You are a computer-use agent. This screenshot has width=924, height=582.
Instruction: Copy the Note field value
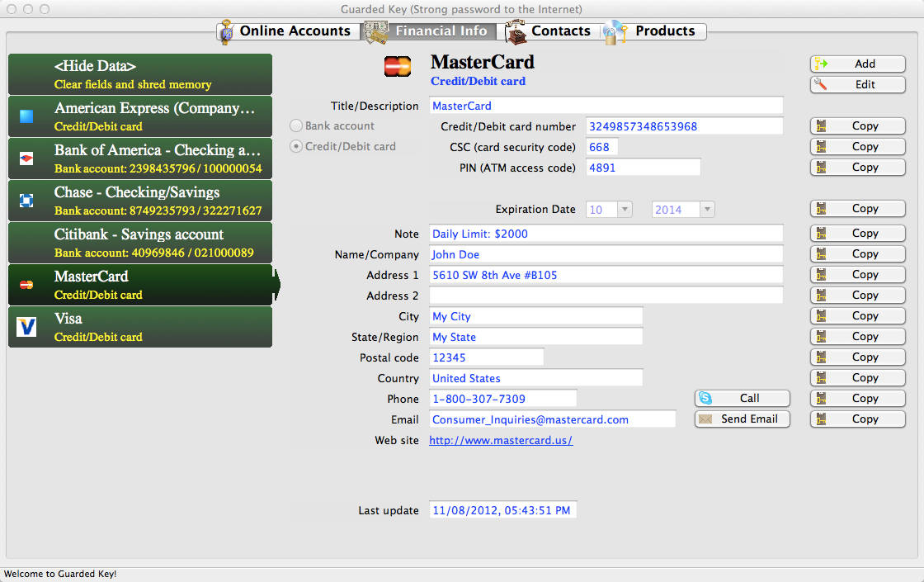[x=857, y=233]
